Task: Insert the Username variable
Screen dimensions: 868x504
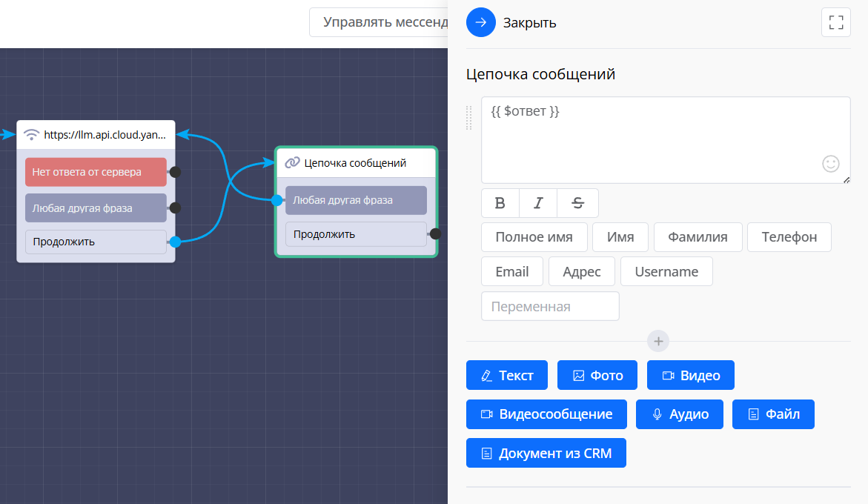Action: [666, 271]
